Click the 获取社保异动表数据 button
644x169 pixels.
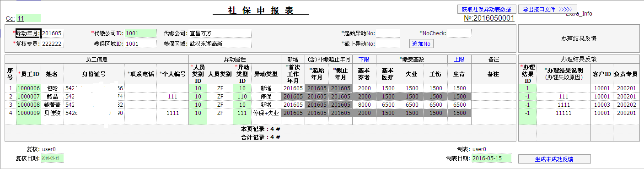486,9
